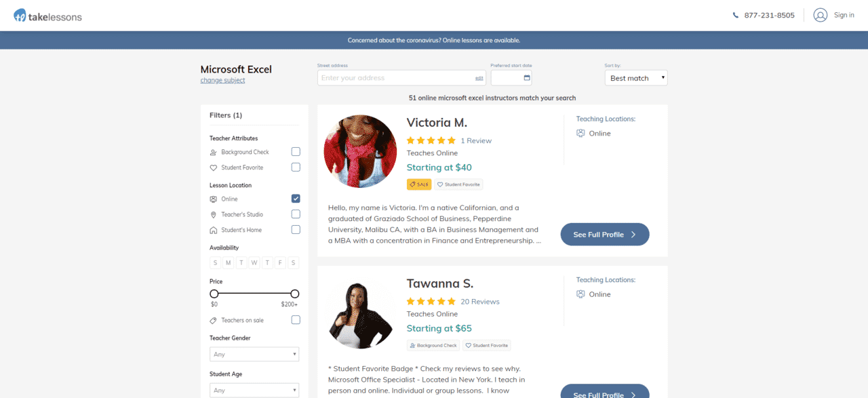Click the phone icon beside 877-231-8505

click(736, 15)
